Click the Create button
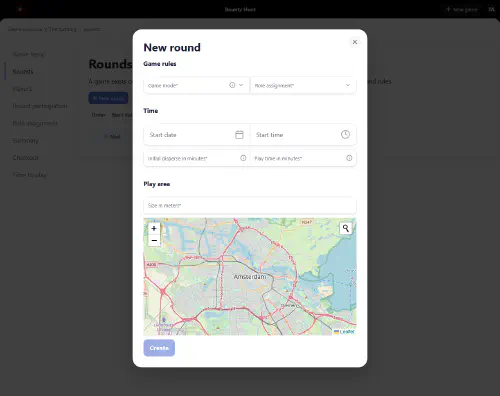Viewport: 500px width, 396px height. [159, 348]
